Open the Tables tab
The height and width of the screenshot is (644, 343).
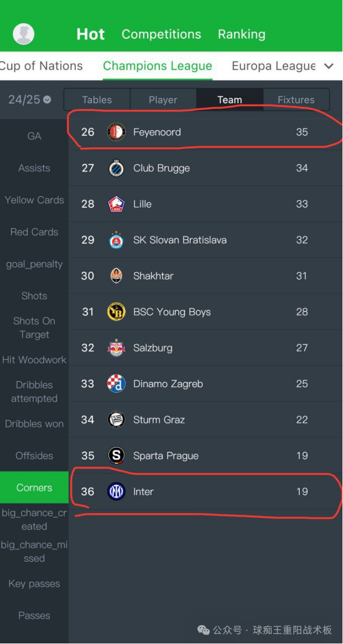[x=97, y=100]
